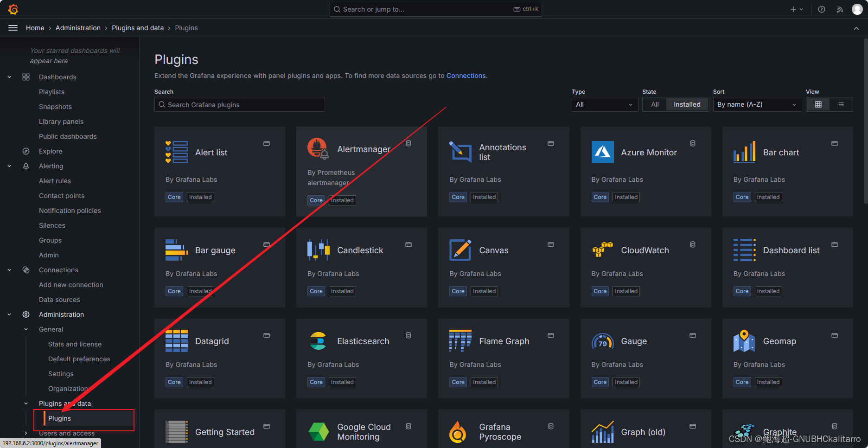Open Contact points in the sidebar

click(62, 196)
